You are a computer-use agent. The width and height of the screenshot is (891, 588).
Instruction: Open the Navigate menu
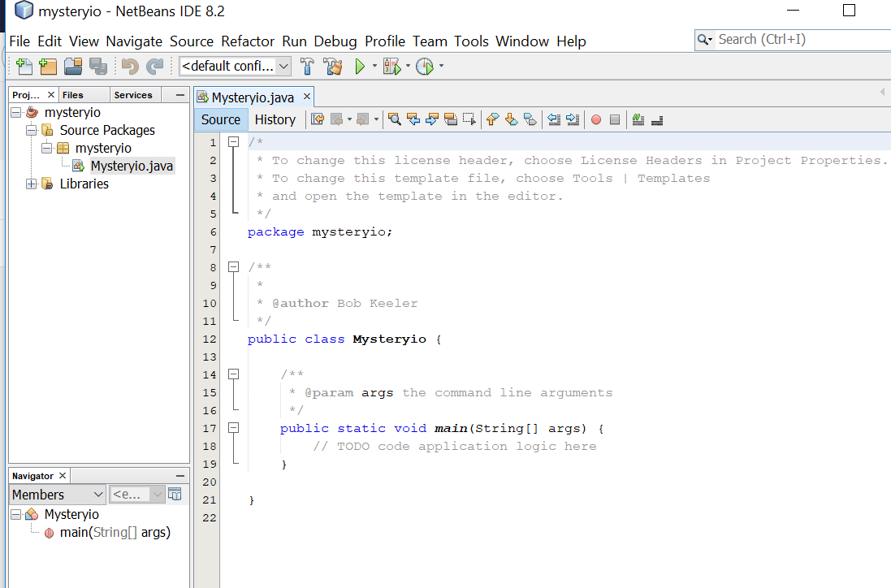[134, 41]
